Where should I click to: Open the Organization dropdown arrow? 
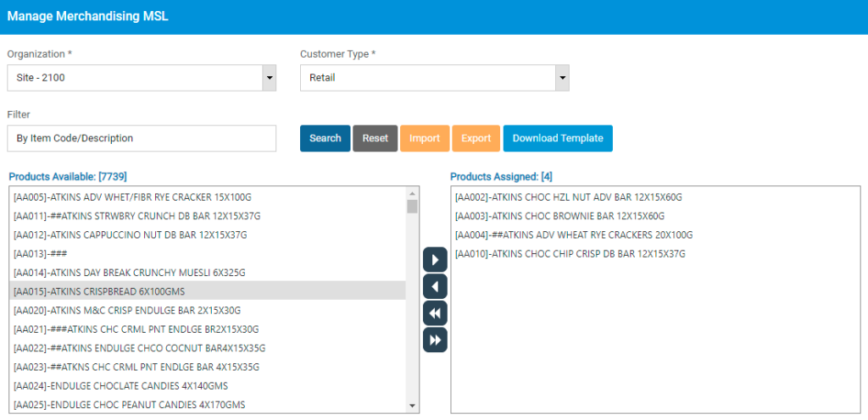[269, 78]
